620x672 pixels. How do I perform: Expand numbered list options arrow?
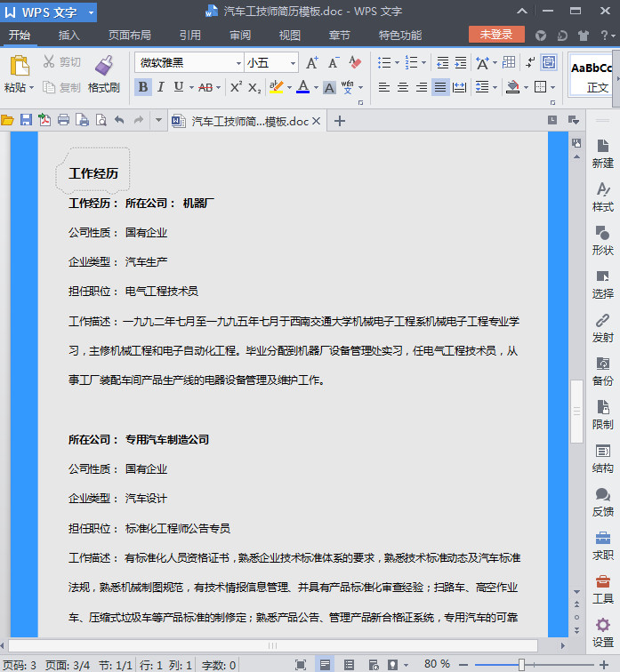pos(423,63)
